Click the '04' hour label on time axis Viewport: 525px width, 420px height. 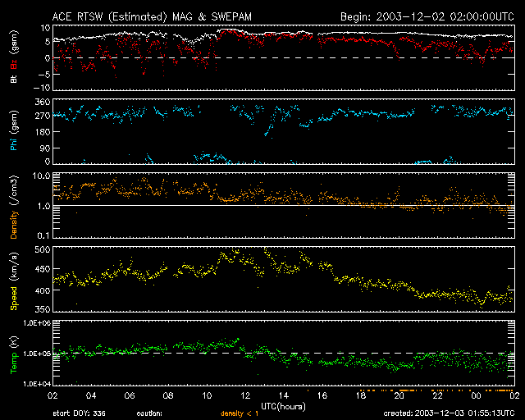pyautogui.click(x=91, y=396)
